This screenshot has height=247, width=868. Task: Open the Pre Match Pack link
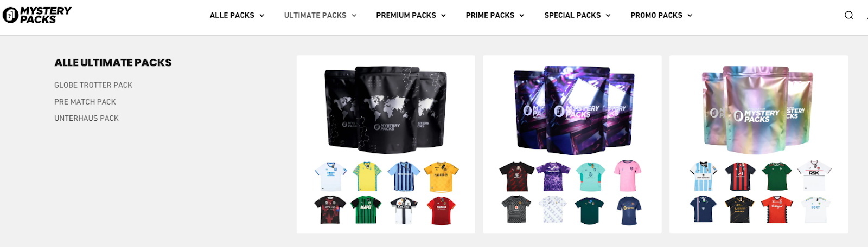point(85,102)
